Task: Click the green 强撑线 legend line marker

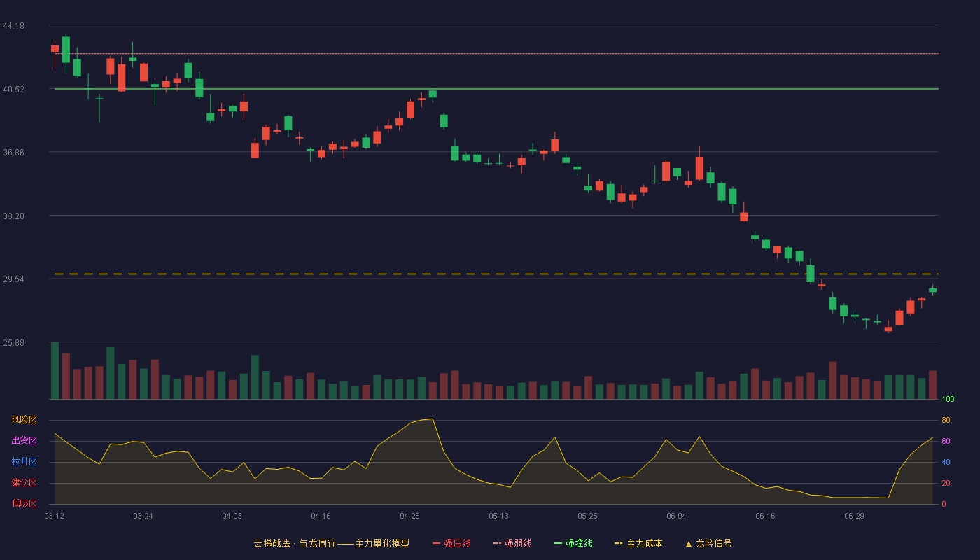Action: [558, 543]
